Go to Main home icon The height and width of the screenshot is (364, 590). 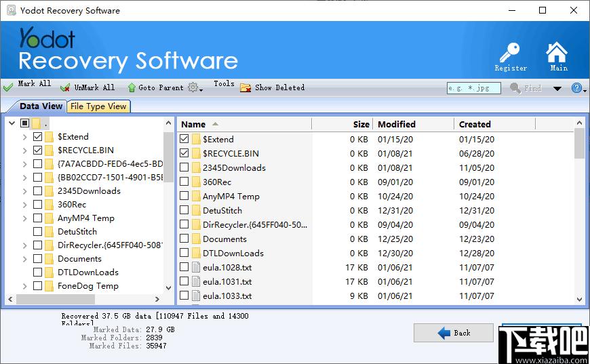click(x=557, y=52)
